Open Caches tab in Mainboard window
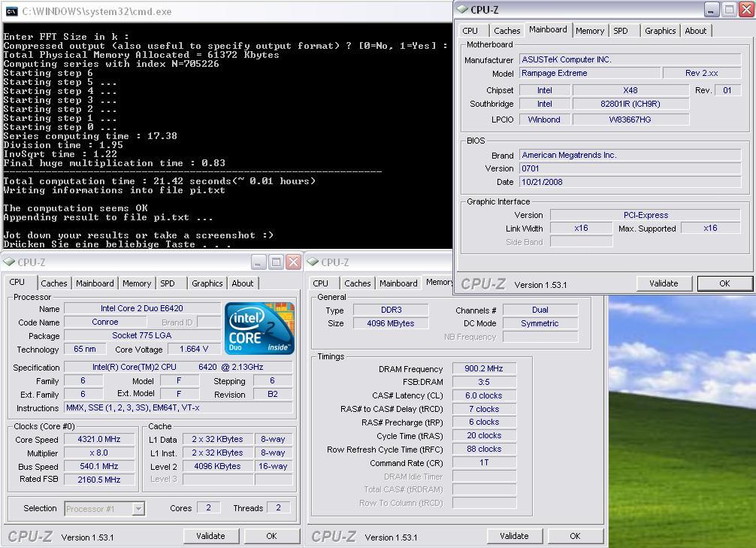The height and width of the screenshot is (548, 756). coord(507,30)
